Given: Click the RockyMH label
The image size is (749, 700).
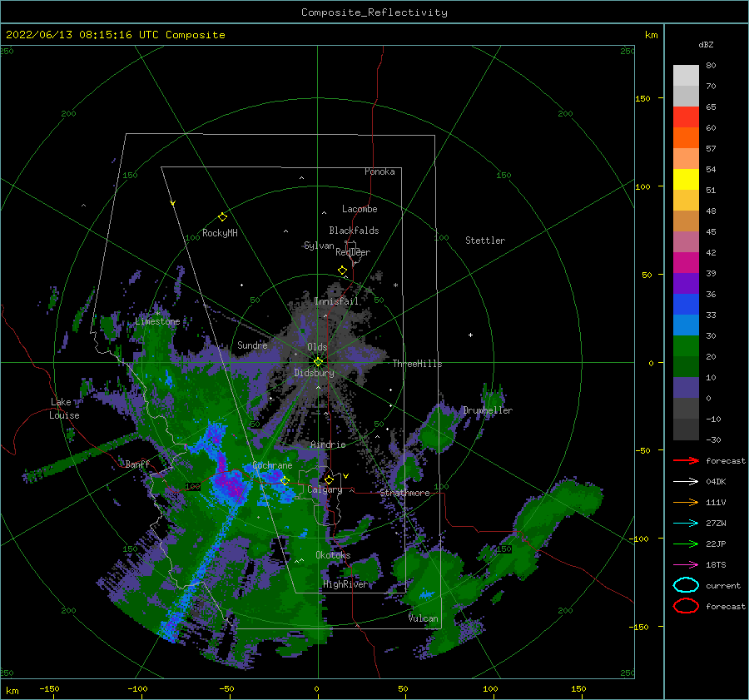Looking at the screenshot, I should 220,233.
